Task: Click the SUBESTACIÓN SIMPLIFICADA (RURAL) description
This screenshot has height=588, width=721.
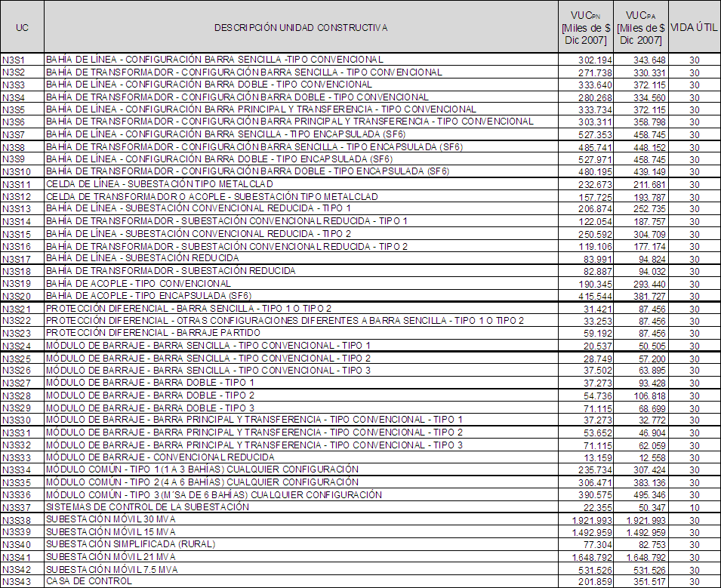Action: 131,544
